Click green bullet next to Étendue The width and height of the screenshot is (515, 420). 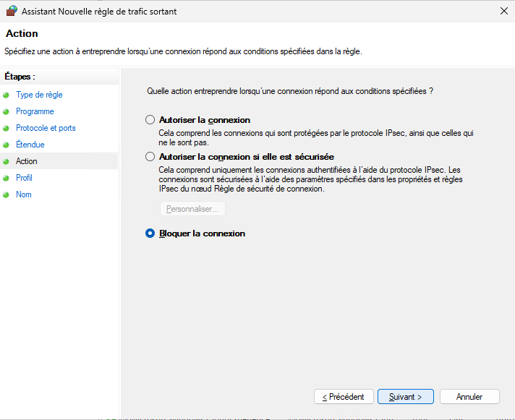[x=7, y=145]
